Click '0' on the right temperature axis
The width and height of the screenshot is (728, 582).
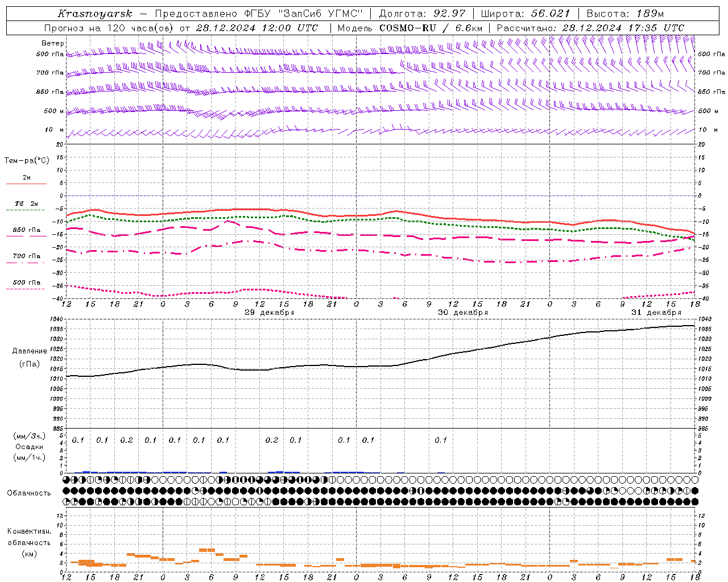(x=700, y=196)
